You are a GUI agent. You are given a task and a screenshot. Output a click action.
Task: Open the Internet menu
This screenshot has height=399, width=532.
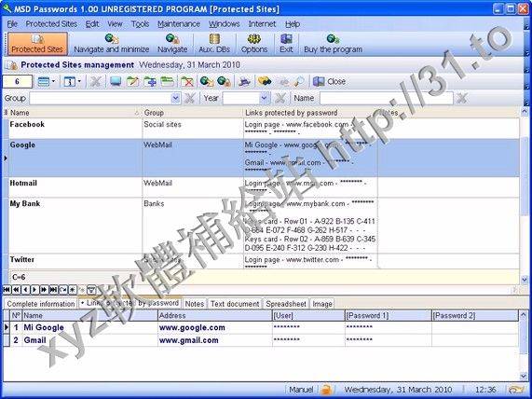[x=262, y=24]
